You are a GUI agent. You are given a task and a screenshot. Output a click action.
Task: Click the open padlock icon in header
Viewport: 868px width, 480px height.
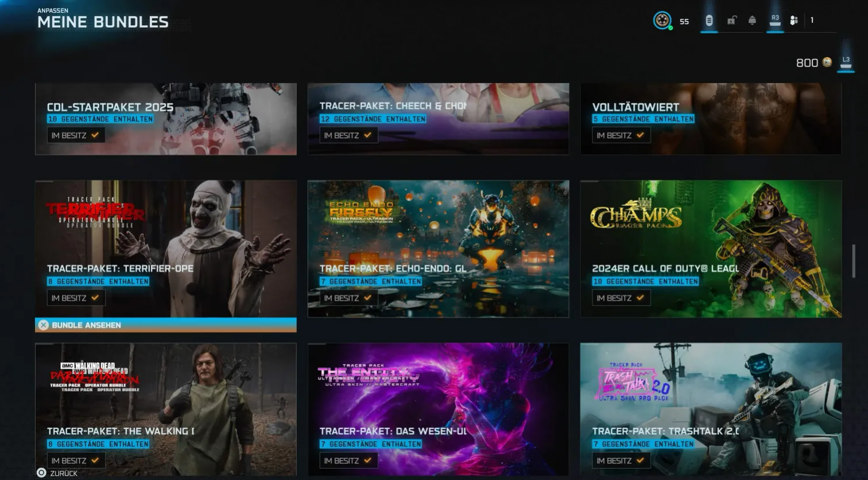(x=731, y=21)
